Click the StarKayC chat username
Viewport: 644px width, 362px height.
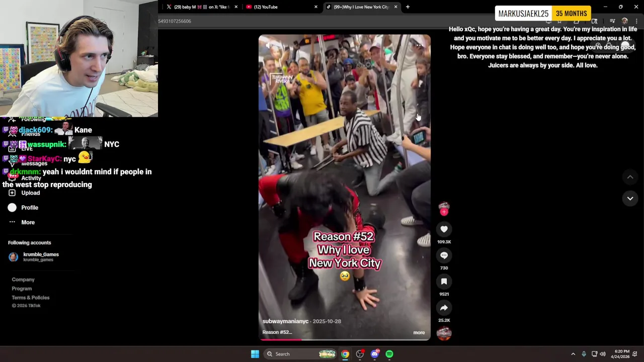click(x=44, y=159)
